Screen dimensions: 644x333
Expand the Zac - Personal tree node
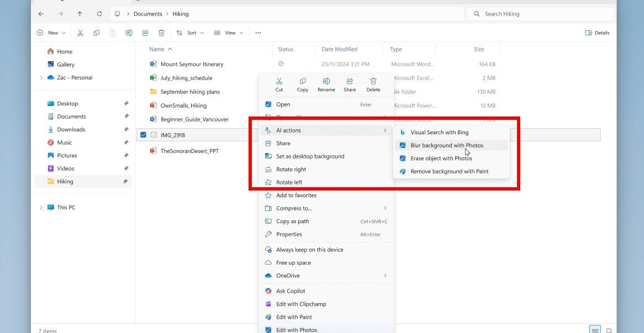tap(41, 78)
